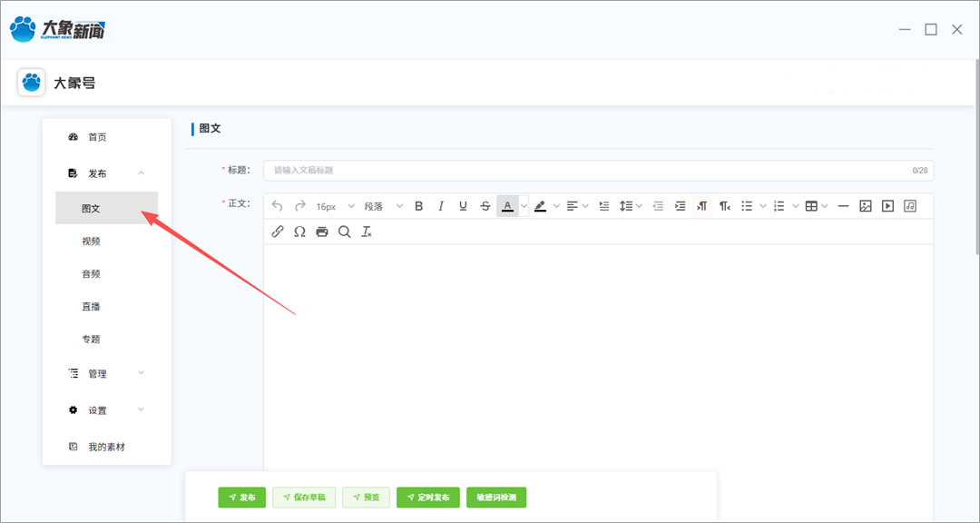This screenshot has height=523, width=980.
Task: Apply the font color with the A icon
Action: coord(507,206)
